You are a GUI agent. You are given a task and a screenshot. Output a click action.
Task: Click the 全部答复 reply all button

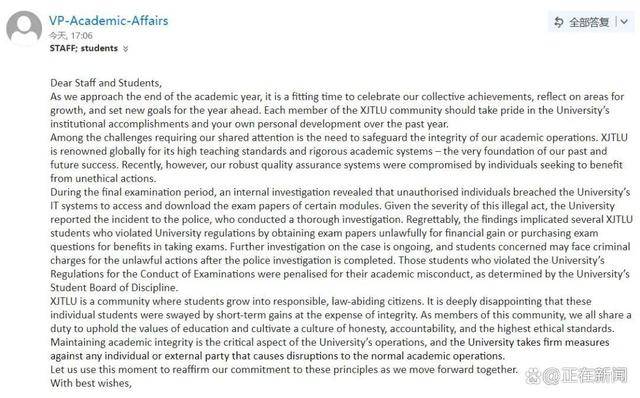pyautogui.click(x=589, y=22)
